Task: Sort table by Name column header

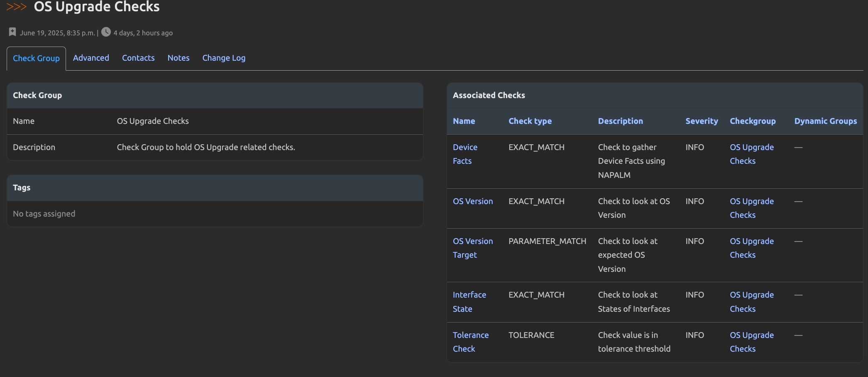Action: coord(464,121)
